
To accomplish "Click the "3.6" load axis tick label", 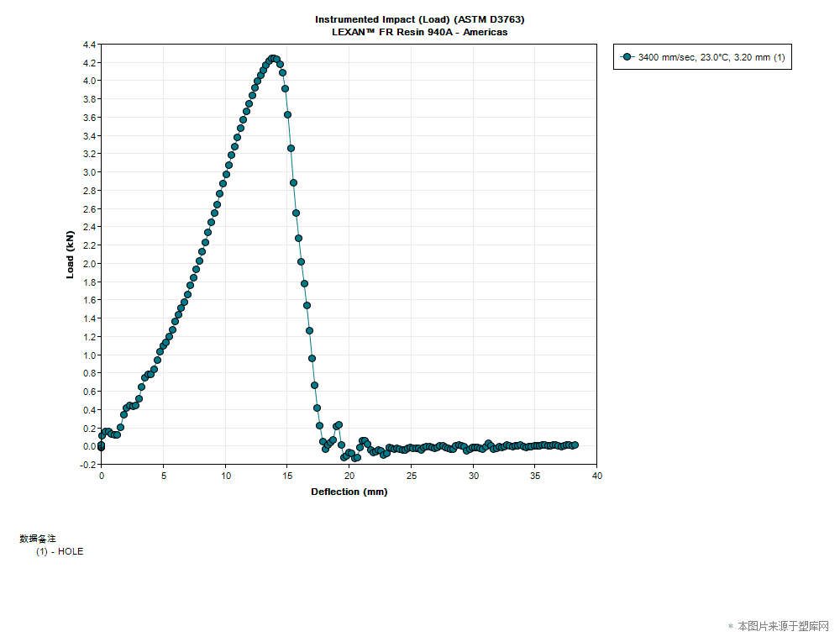I will (x=90, y=118).
